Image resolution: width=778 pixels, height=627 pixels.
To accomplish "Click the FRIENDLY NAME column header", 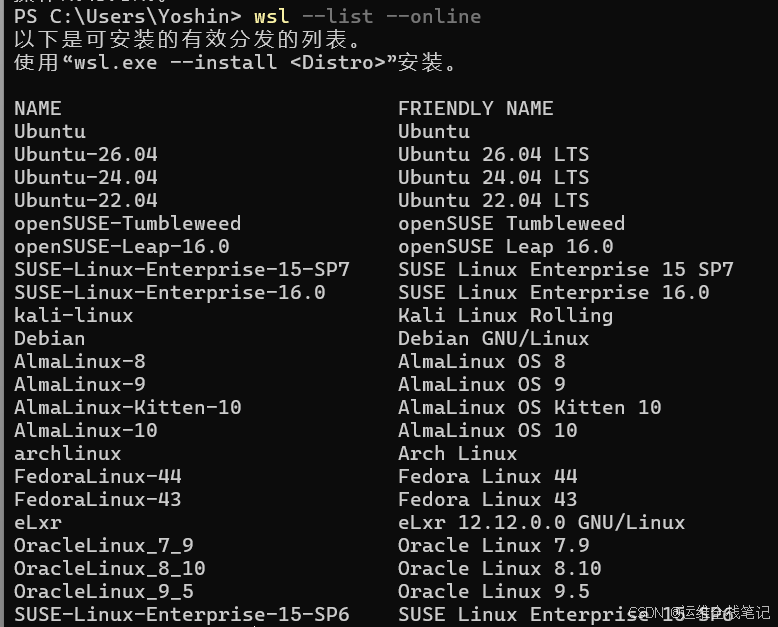I will (475, 108).
